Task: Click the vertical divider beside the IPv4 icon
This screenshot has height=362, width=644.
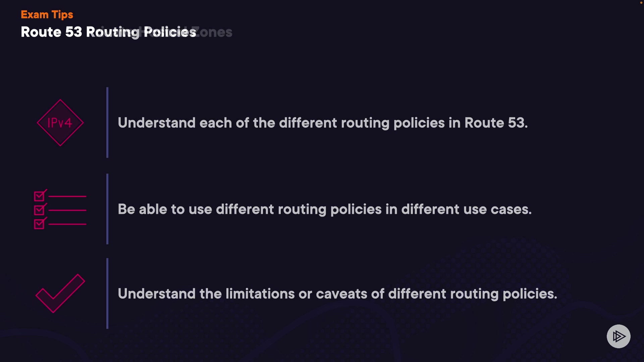Action: point(107,123)
